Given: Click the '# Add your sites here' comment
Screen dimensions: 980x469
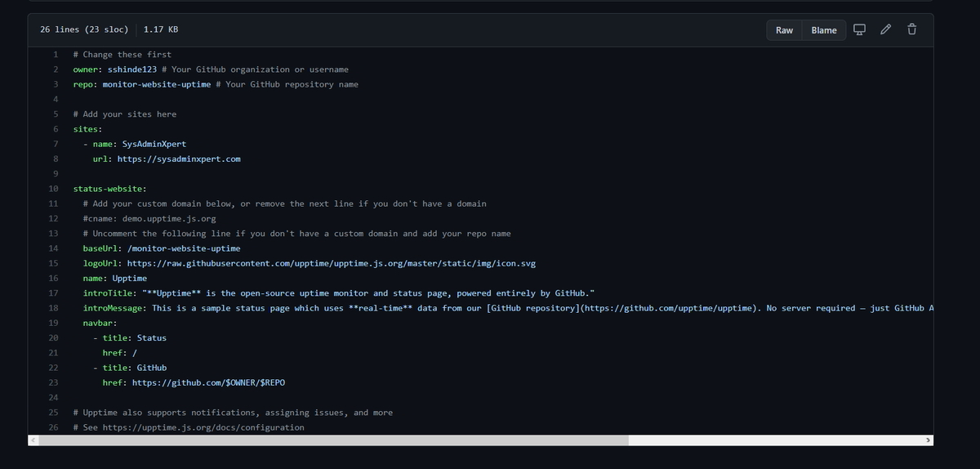Looking at the screenshot, I should click(x=125, y=114).
